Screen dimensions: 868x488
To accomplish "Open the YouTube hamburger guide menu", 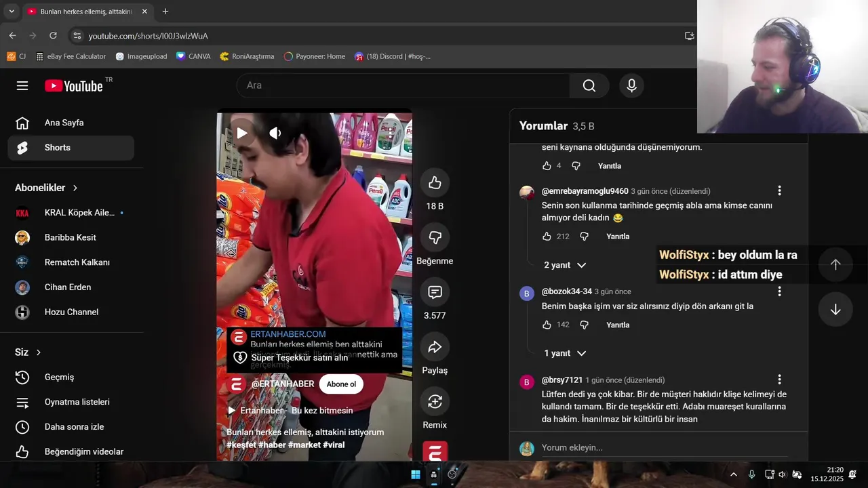I will (x=22, y=85).
